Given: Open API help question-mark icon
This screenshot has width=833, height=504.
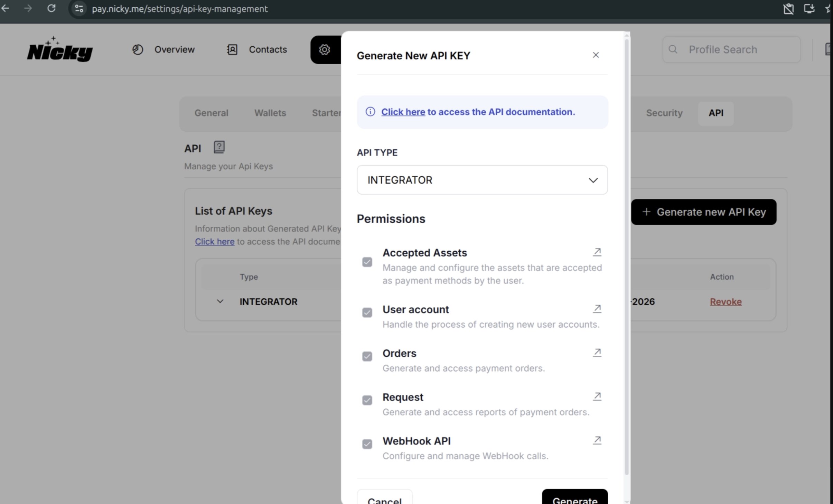Looking at the screenshot, I should pyautogui.click(x=219, y=147).
